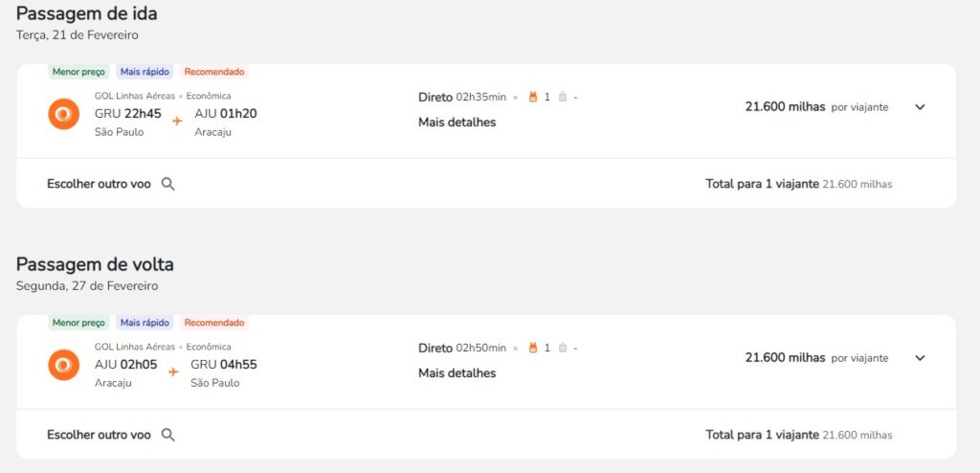Click the checked luggage icon on outbound flight
The height and width of the screenshot is (473, 980).
click(562, 97)
